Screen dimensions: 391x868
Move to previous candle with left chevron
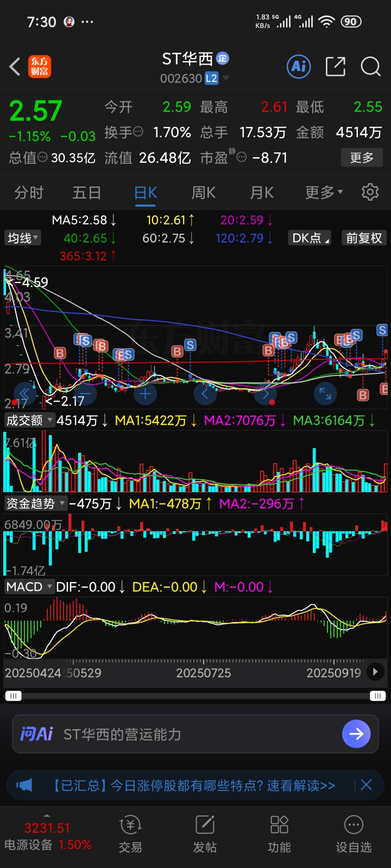205,393
